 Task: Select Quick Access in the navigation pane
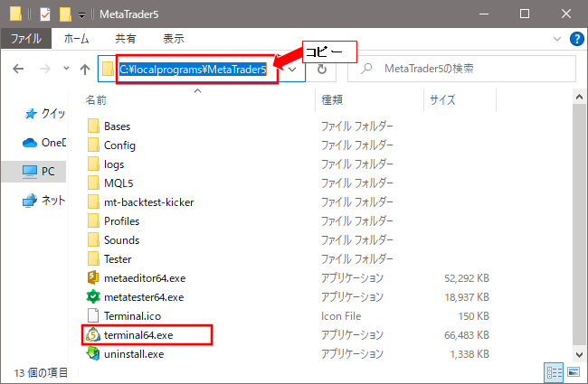[45, 114]
